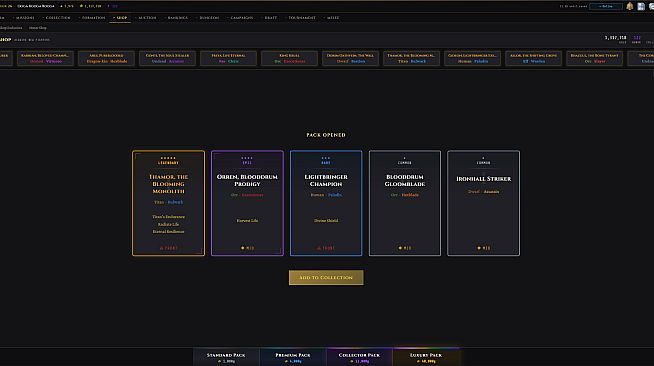Screen dimensions: 654x366
Task: Select the Collector Pack
Action: coord(359,357)
